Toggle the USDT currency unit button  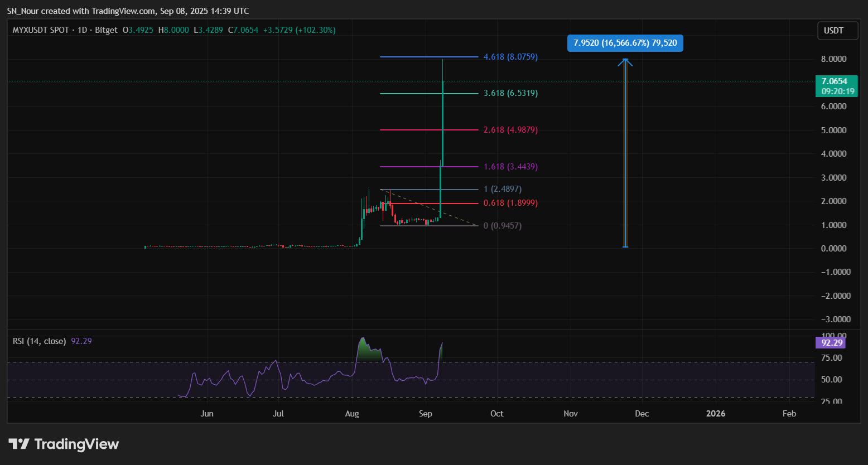point(837,30)
